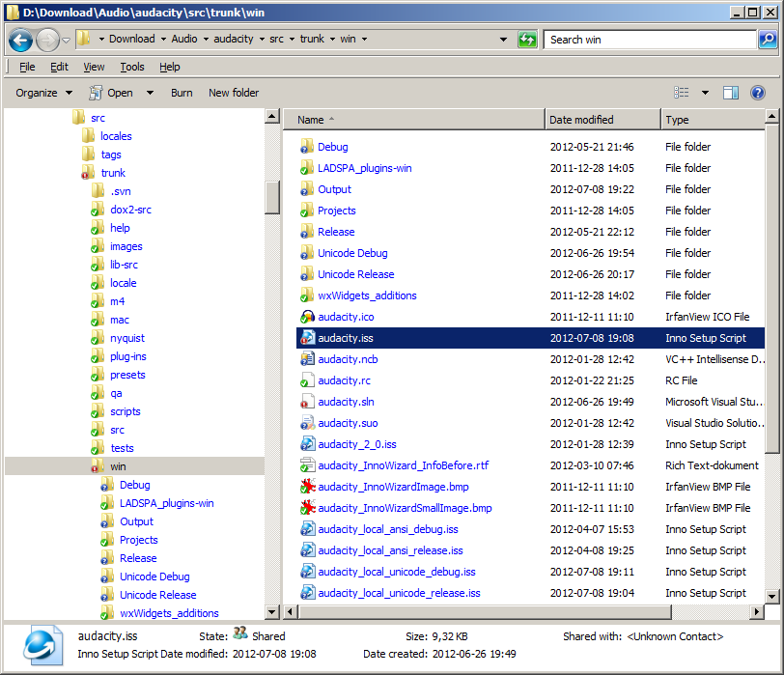This screenshot has width=784, height=675.
Task: Click the audacity_InnoWizard_InfoBefore.rtf icon
Action: (307, 465)
